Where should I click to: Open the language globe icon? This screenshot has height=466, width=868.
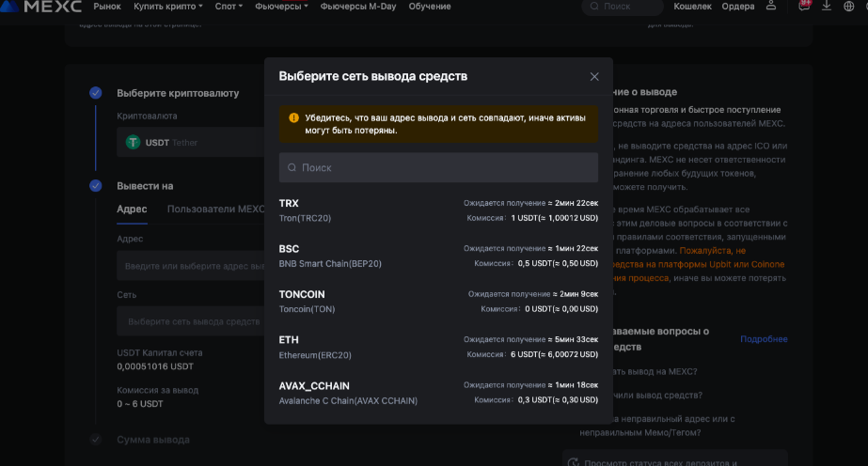pos(848,7)
